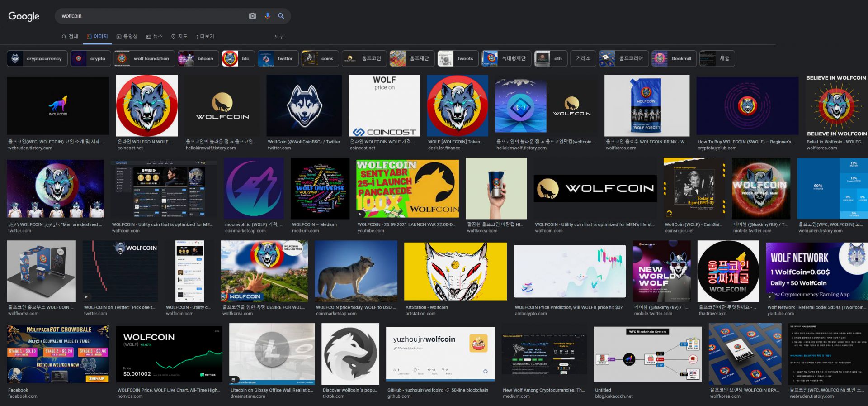Open the moonwolf.io purple logo image
This screenshot has height=406, width=868.
[x=254, y=188]
